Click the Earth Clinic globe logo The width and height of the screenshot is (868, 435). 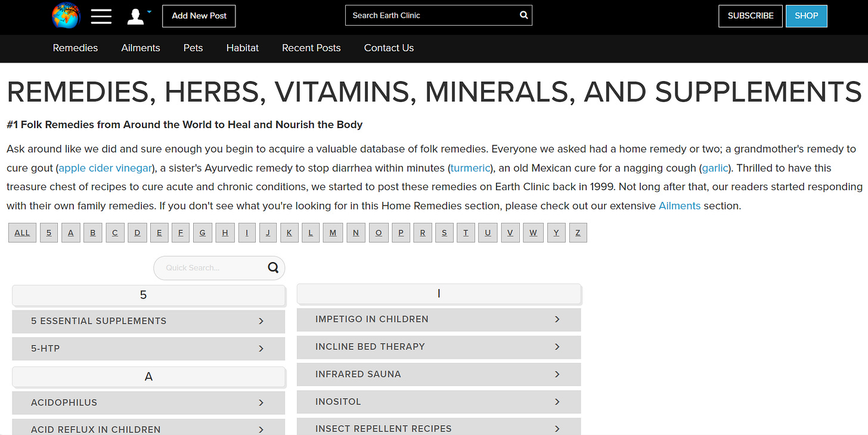point(66,15)
